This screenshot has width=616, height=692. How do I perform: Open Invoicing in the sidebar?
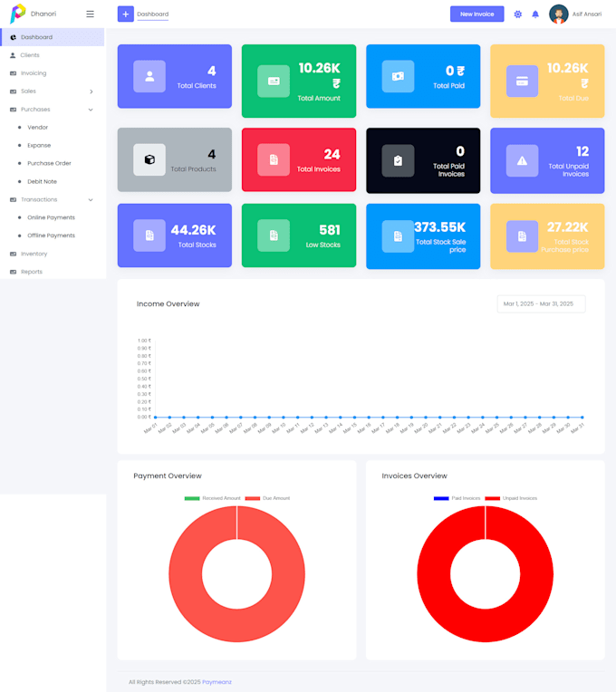click(x=52, y=73)
